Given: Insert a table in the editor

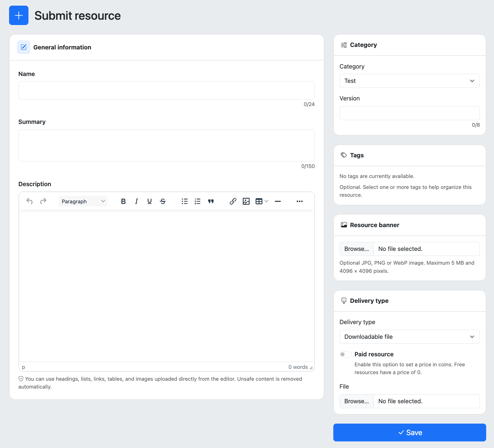Looking at the screenshot, I should tap(259, 201).
